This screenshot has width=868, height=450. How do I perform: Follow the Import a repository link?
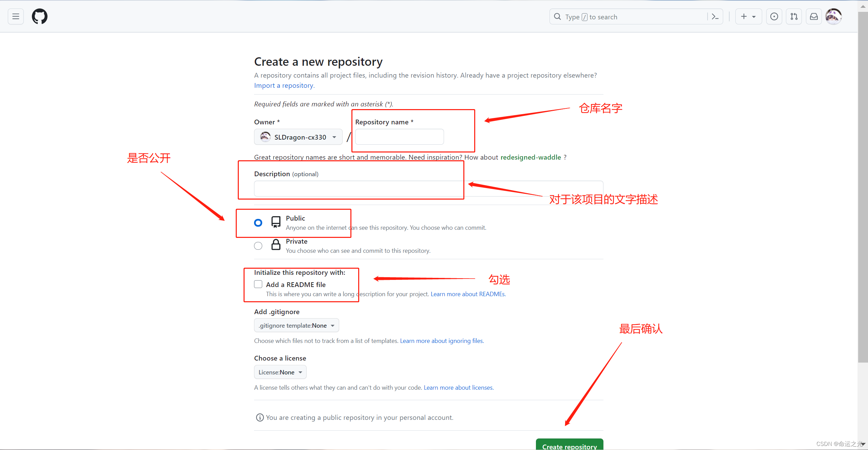click(284, 85)
